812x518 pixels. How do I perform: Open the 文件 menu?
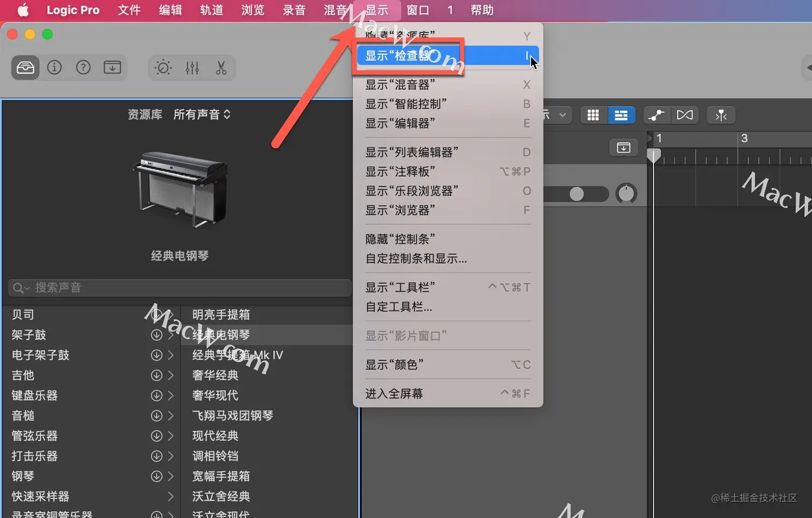(x=129, y=10)
